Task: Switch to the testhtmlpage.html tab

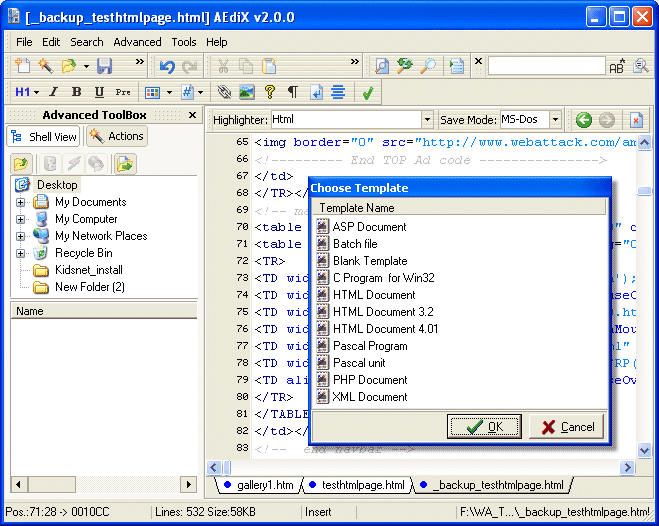Action: pos(357,485)
